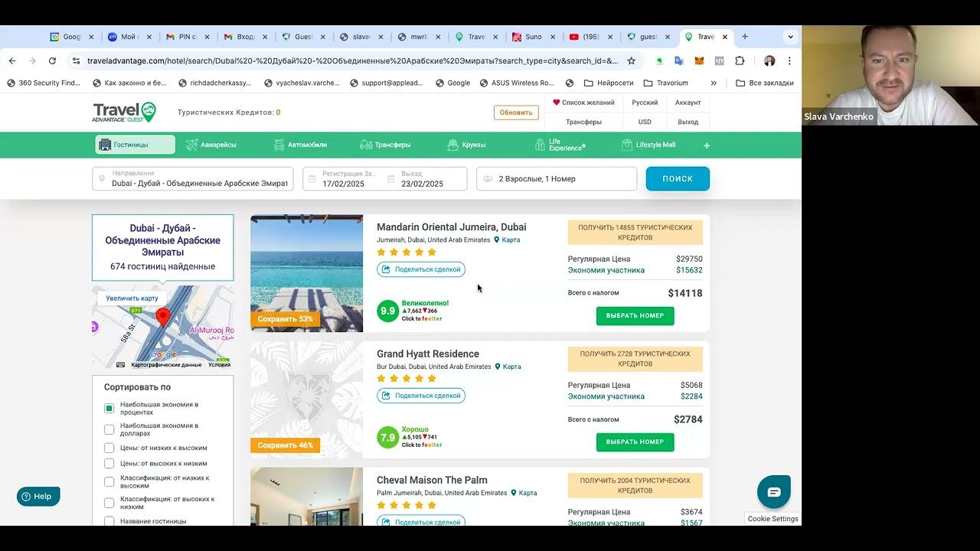Show more bookmarks with the chevron
This screenshot has width=980, height=551.
tap(714, 83)
